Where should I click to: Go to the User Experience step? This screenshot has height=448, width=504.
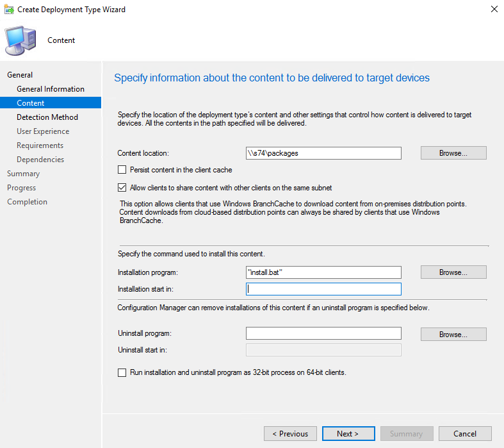point(43,131)
